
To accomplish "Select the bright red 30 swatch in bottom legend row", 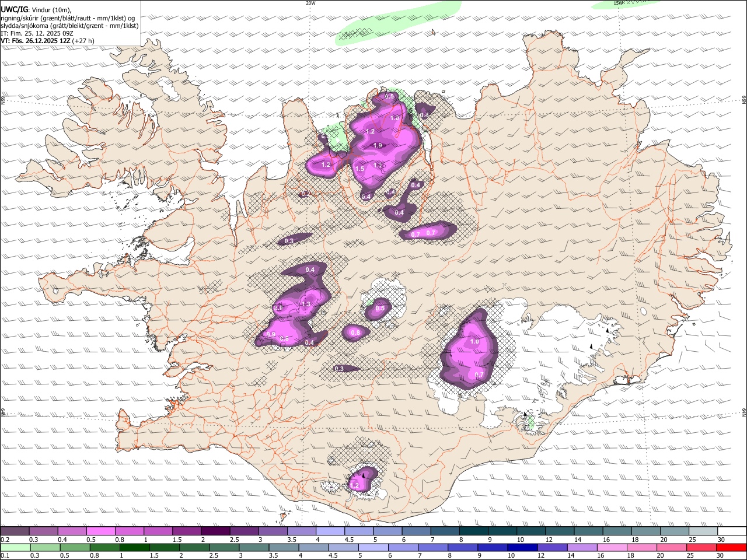I will click(x=731, y=547).
